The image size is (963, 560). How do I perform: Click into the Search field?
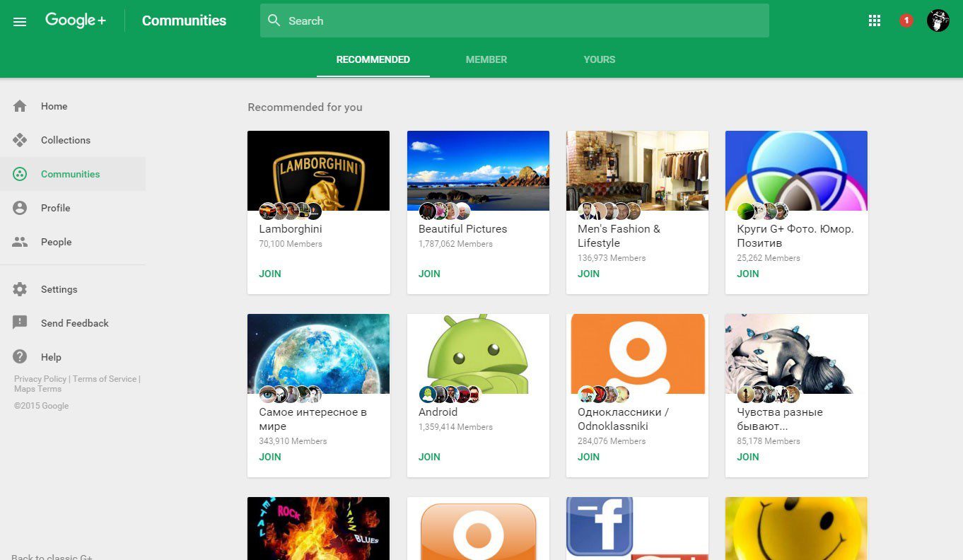(514, 21)
